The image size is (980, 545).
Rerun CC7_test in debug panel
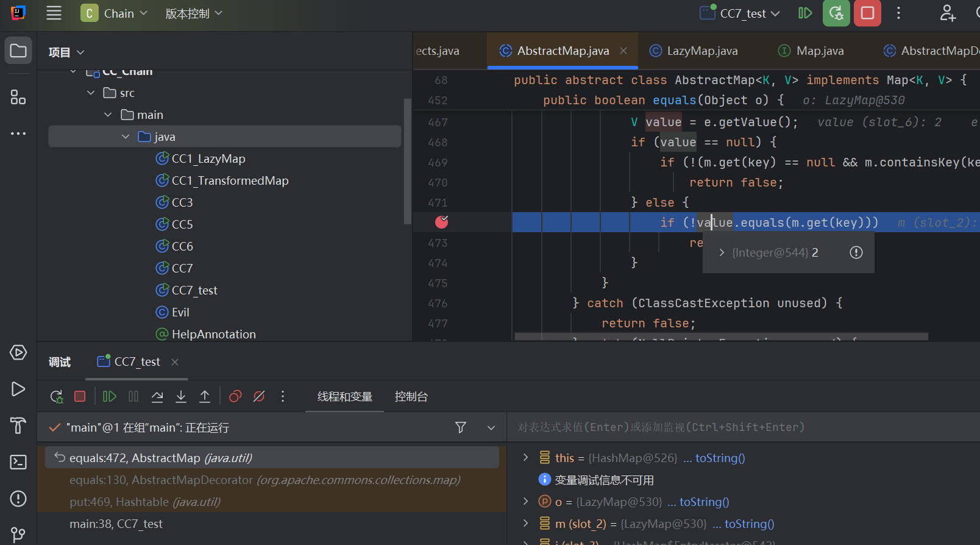pyautogui.click(x=57, y=397)
